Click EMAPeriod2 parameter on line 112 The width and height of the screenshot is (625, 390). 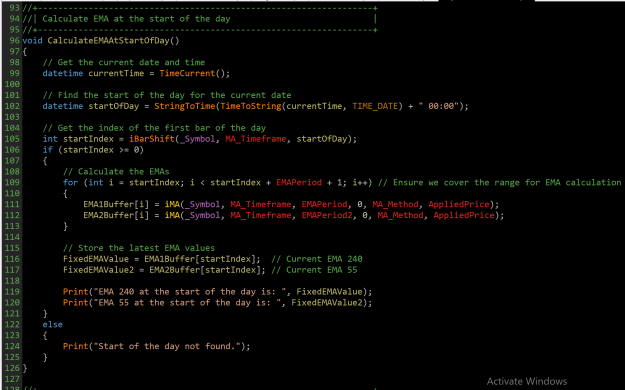click(x=327, y=215)
